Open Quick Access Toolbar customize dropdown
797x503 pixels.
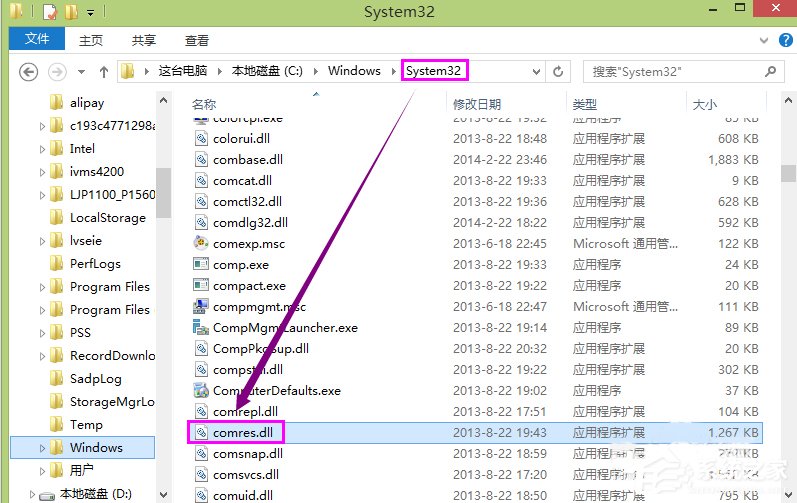(90, 12)
